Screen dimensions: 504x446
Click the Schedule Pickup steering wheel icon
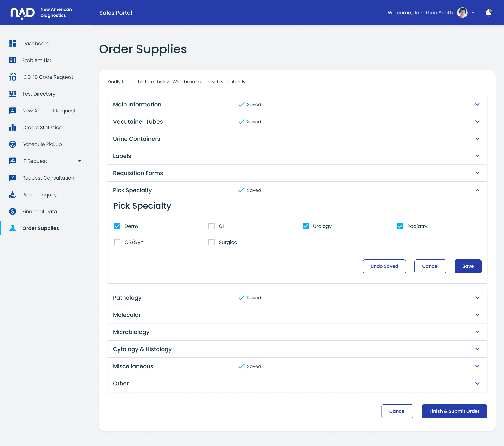[13, 144]
